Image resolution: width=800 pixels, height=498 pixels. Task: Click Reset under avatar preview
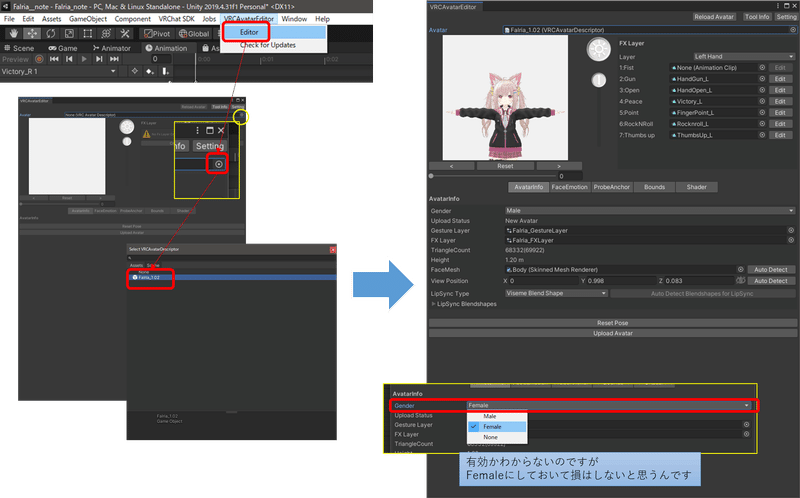pyautogui.click(x=505, y=166)
